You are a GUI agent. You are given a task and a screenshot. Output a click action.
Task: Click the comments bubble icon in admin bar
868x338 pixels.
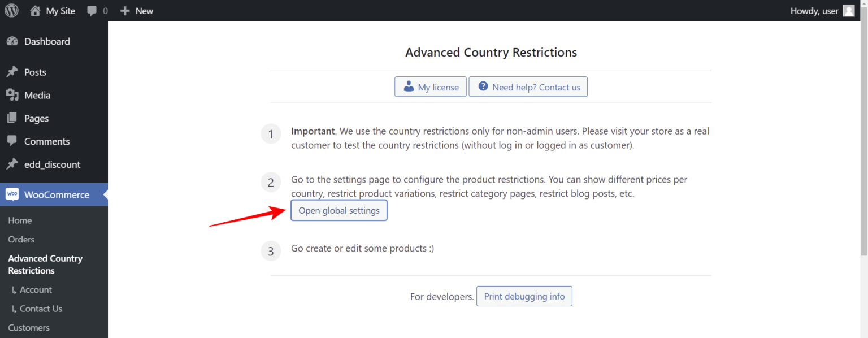[92, 11]
